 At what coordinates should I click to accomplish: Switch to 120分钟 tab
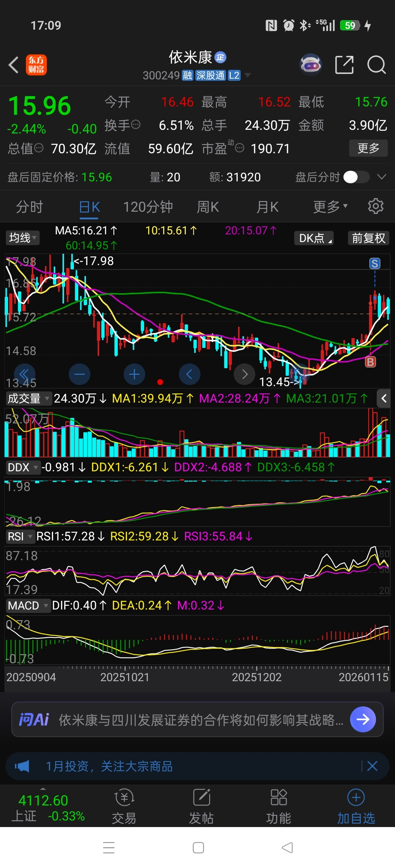(148, 207)
